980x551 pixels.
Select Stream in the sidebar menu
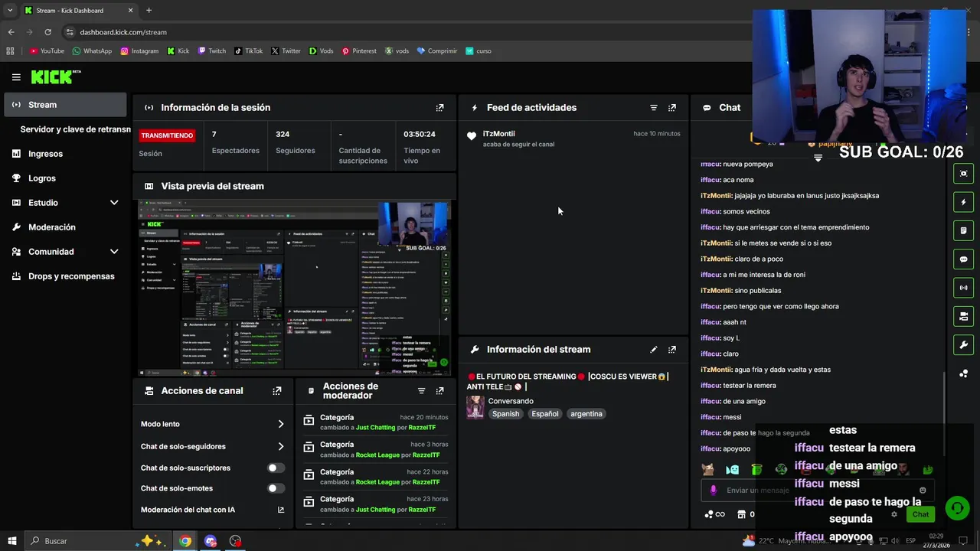click(x=65, y=105)
